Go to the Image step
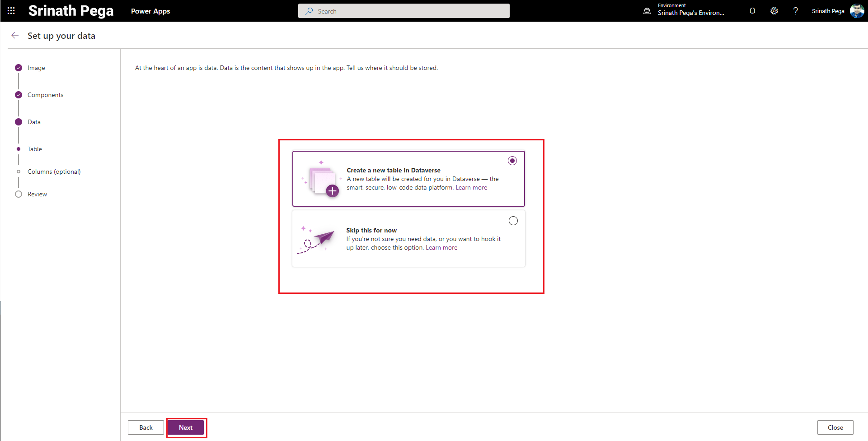This screenshot has width=868, height=441. point(36,68)
